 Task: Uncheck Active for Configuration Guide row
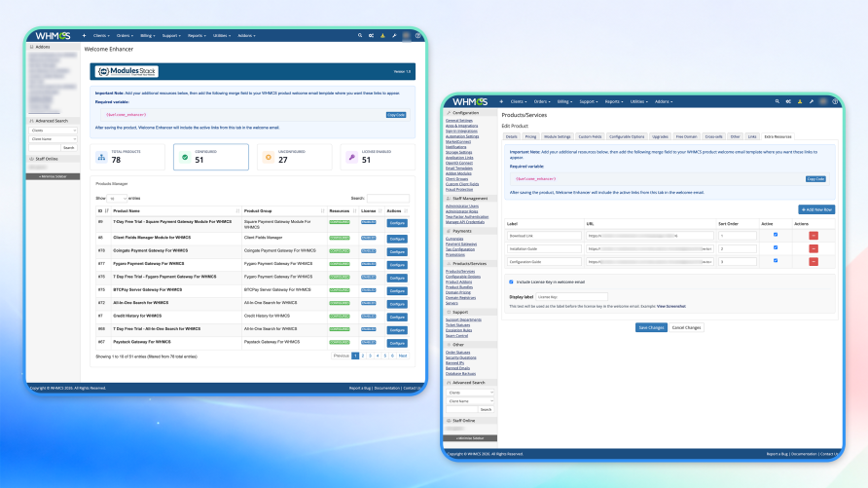tap(775, 260)
